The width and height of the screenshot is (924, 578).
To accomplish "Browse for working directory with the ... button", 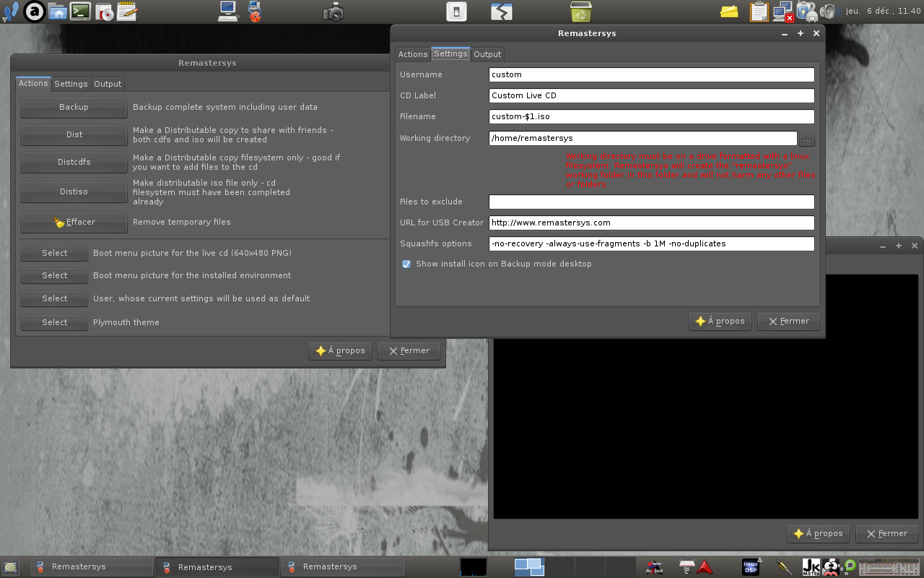I will [x=807, y=138].
